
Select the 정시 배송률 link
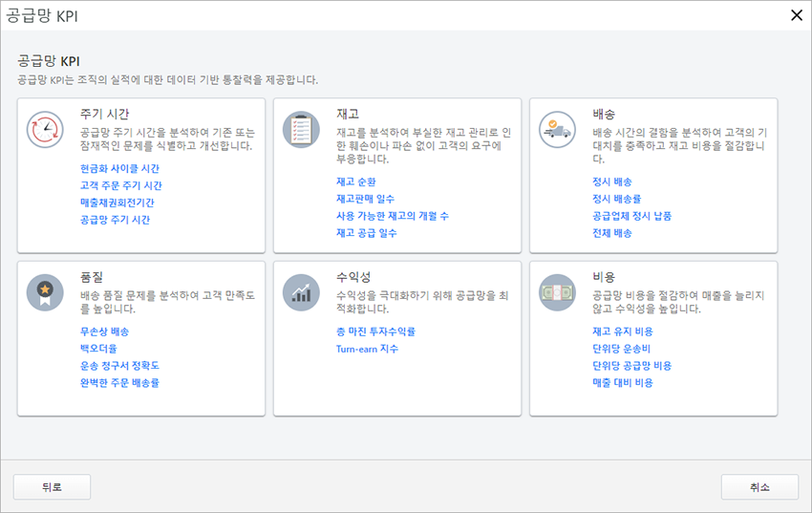[616, 198]
